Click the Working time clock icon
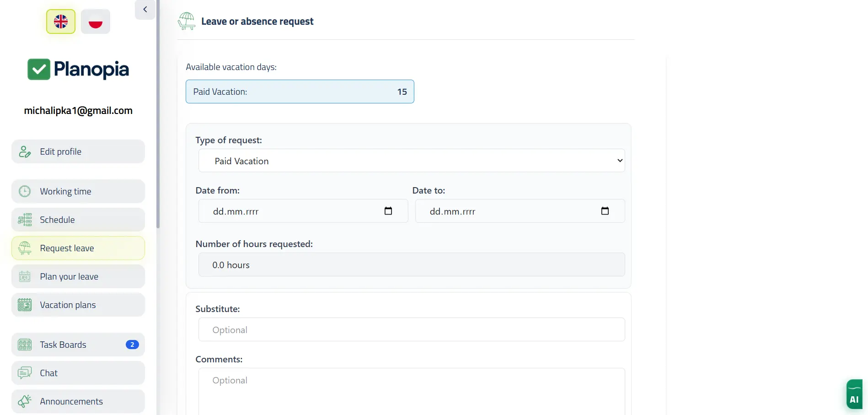Viewport: 868px width, 415px height. tap(25, 191)
